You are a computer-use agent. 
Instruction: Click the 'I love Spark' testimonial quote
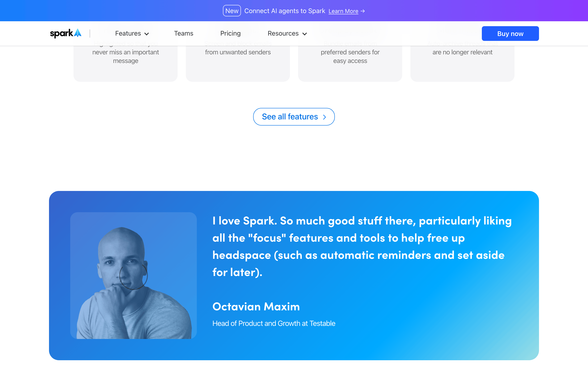coord(362,247)
